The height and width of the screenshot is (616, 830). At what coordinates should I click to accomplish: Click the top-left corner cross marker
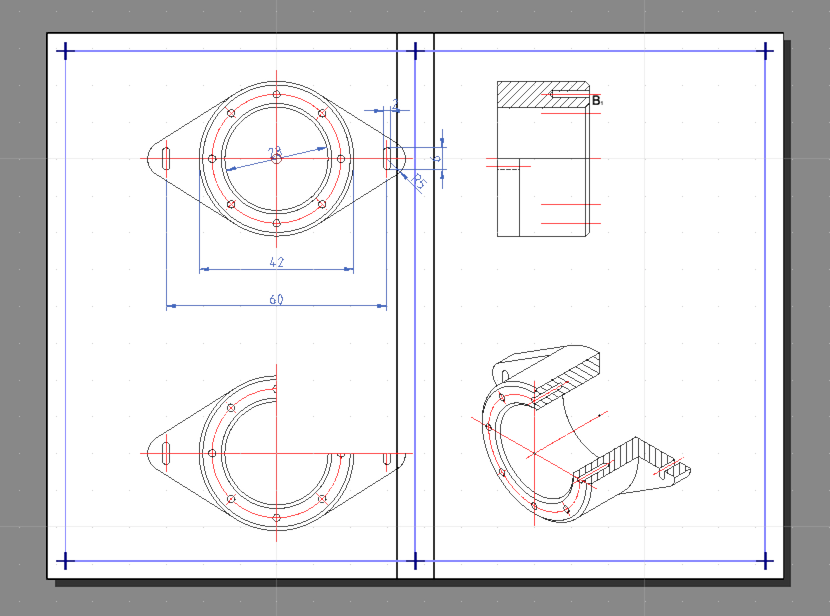(66, 50)
